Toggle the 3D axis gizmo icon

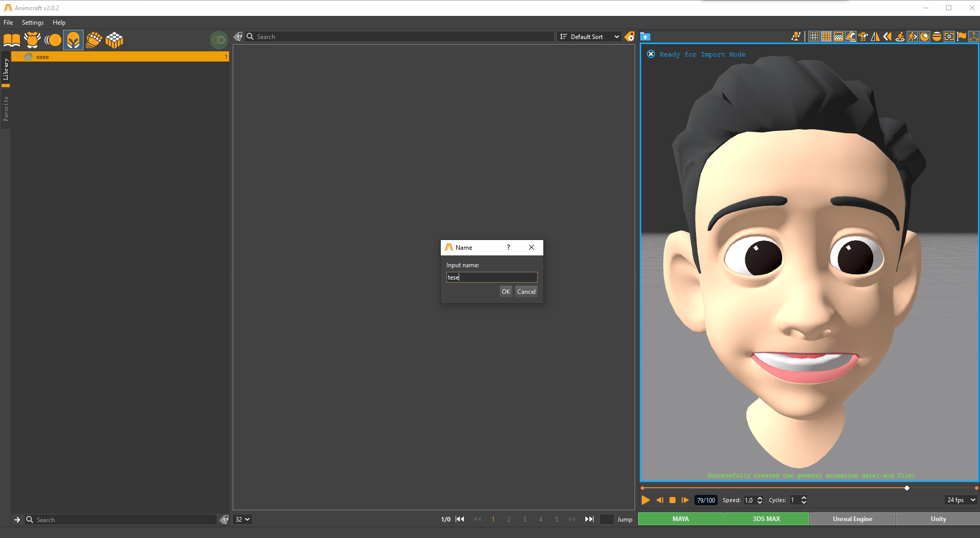click(974, 36)
